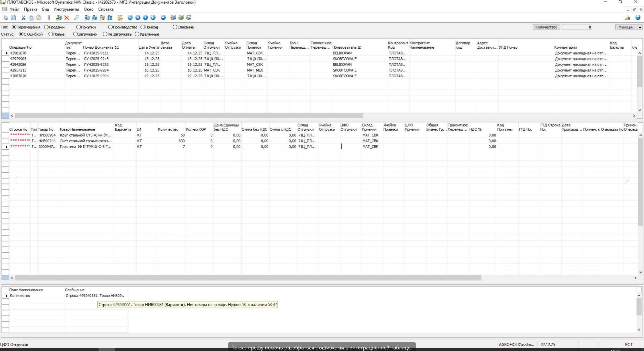Select document row ЛУЧ2025-9253
644x351 pixels.
pyautogui.click(x=96, y=65)
